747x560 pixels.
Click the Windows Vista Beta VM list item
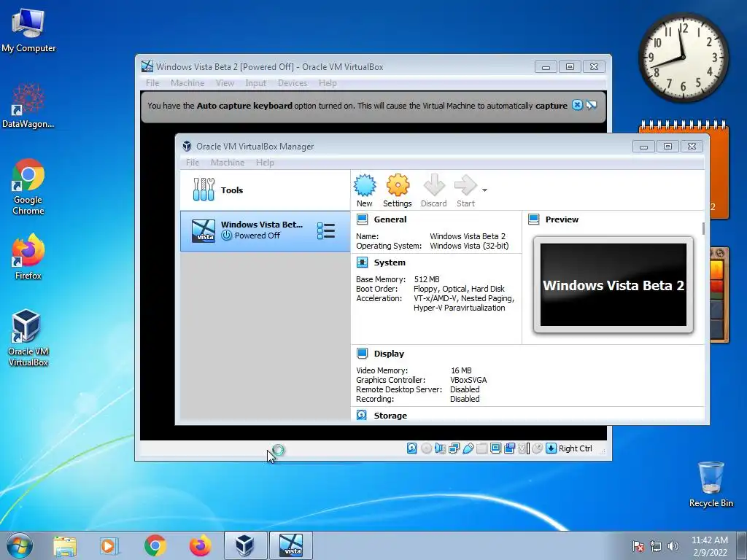click(265, 231)
